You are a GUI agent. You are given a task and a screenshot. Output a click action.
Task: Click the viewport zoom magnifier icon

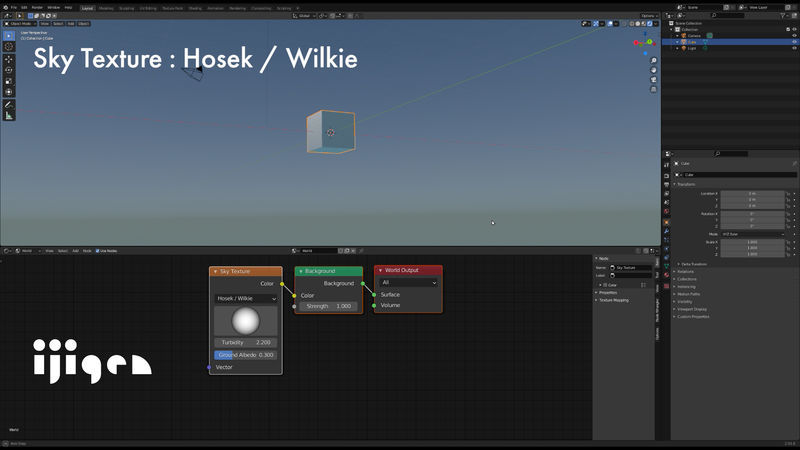pyautogui.click(x=654, y=61)
